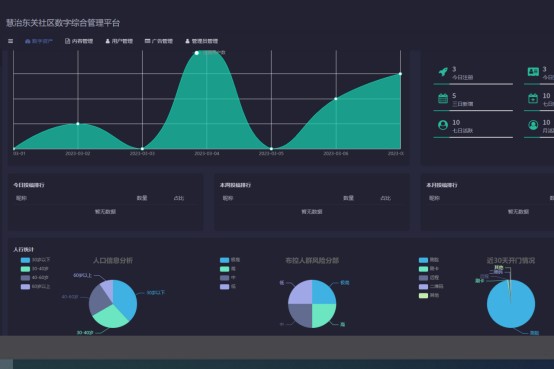Toggle the 中 gray legend swatch of risk chart
This screenshot has width=554, height=369.
[224, 278]
